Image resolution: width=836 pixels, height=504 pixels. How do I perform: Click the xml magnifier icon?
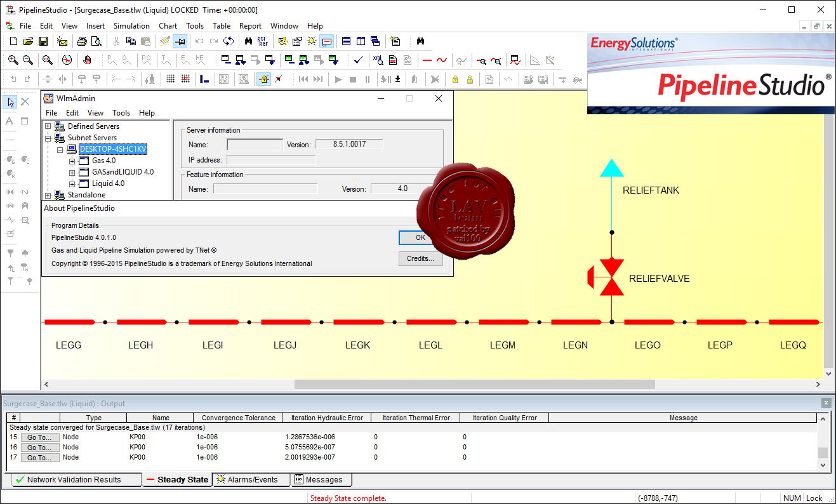tap(378, 60)
